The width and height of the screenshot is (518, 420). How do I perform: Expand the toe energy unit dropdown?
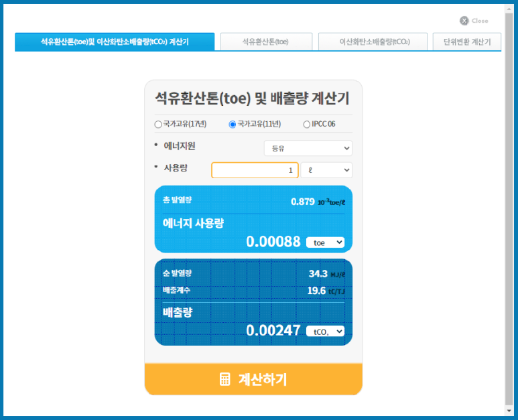point(325,242)
